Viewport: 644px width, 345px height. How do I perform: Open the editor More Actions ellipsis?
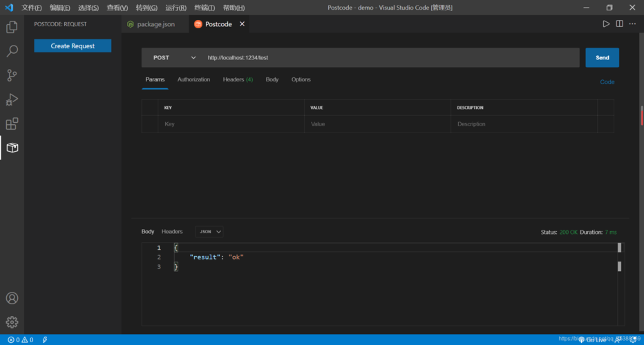[632, 23]
